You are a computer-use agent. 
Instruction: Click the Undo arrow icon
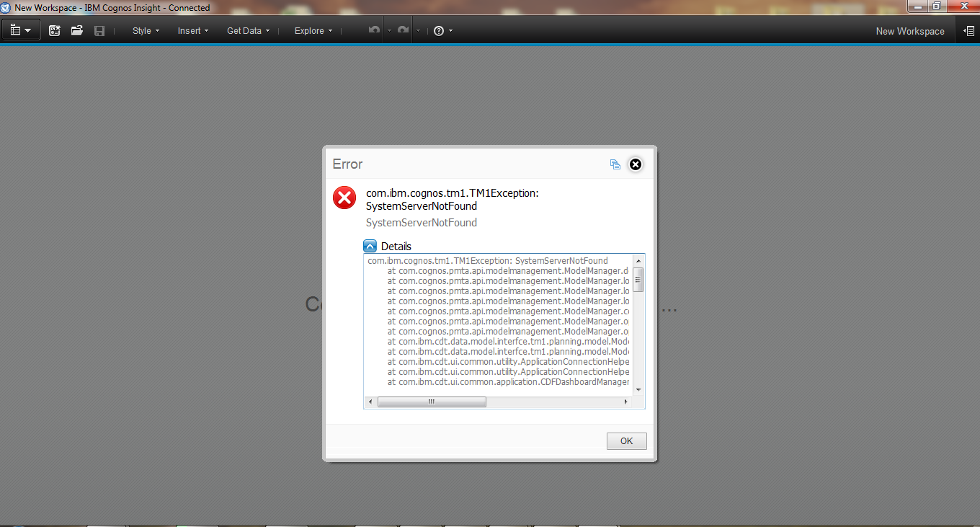coord(374,31)
